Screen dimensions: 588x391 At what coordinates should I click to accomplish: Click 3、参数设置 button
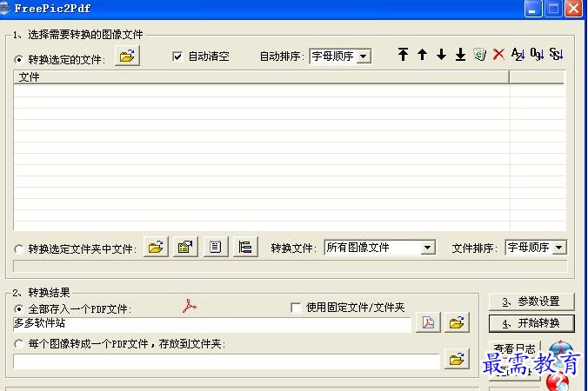(x=531, y=302)
